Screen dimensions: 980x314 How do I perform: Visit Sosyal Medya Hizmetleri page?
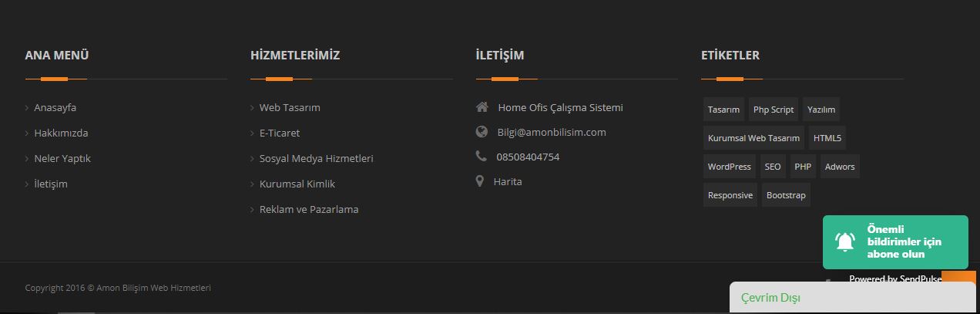[316, 158]
